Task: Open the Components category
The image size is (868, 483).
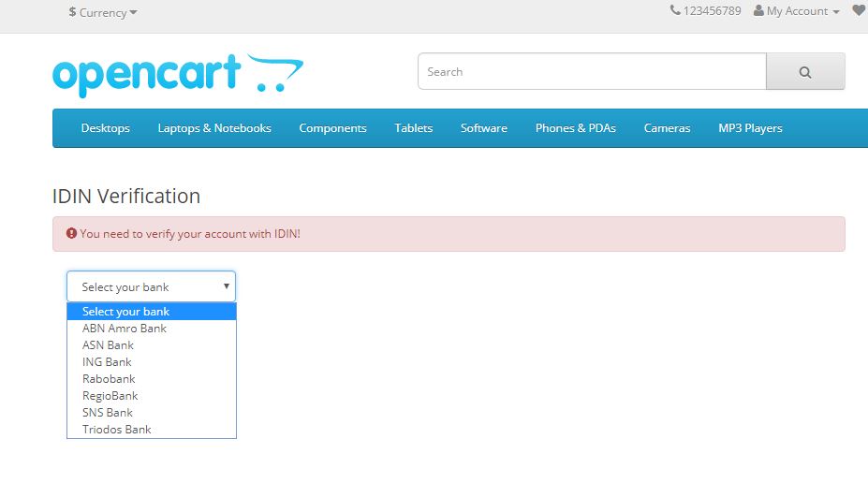Action: 332,128
